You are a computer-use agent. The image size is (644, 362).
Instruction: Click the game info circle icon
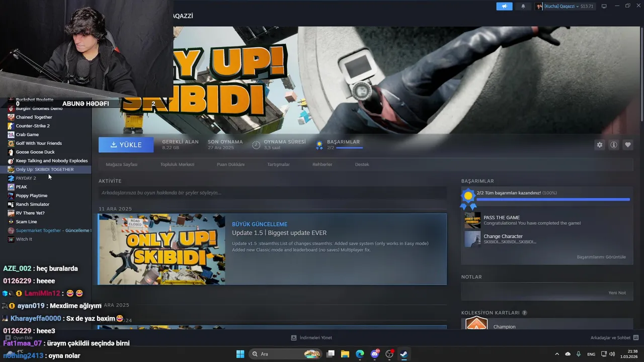point(613,145)
